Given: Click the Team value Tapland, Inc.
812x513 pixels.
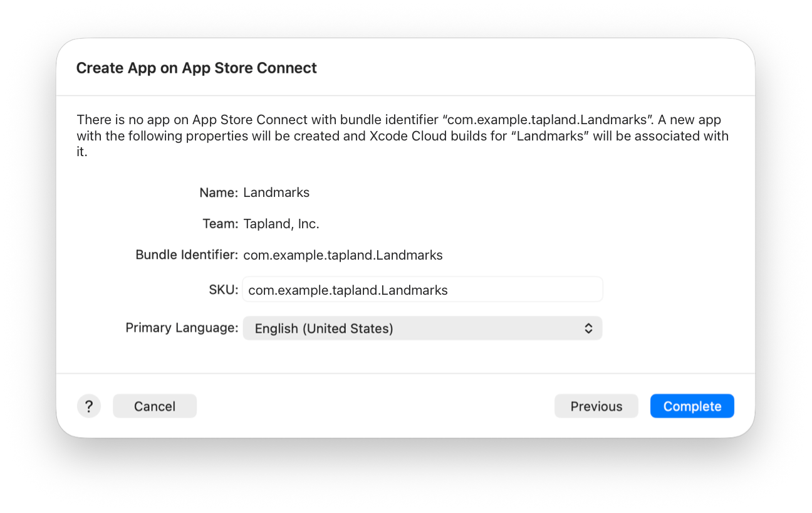Looking at the screenshot, I should point(281,223).
